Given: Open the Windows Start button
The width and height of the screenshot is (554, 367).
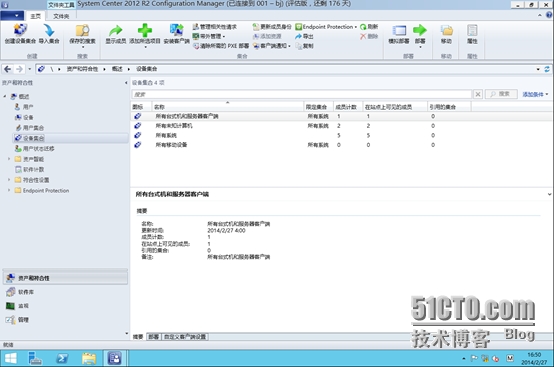Looking at the screenshot, I should pos(10,359).
